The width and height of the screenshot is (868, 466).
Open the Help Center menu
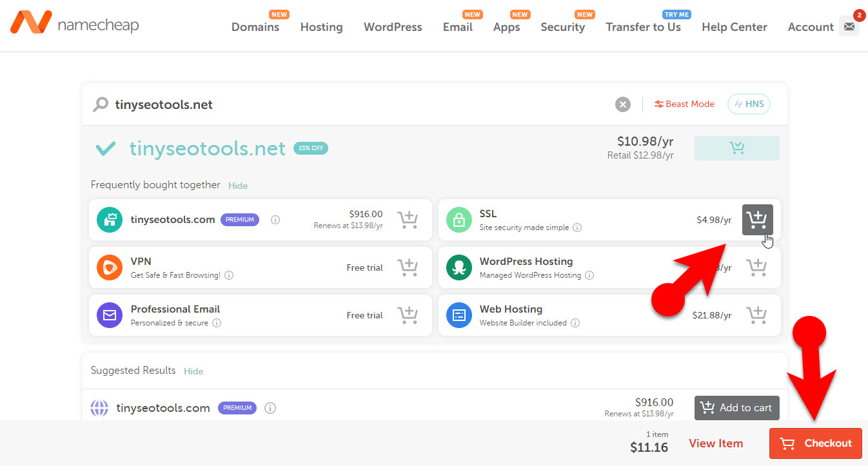735,27
